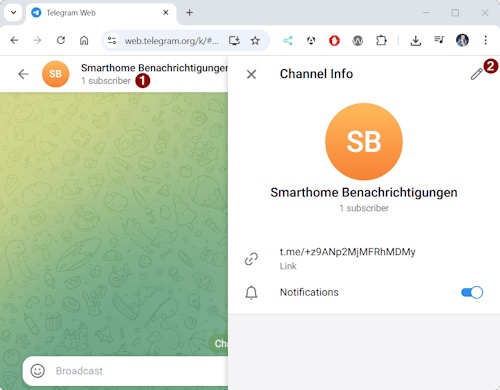Click the Smarthome Benachrichtigungen header title

[x=154, y=68]
